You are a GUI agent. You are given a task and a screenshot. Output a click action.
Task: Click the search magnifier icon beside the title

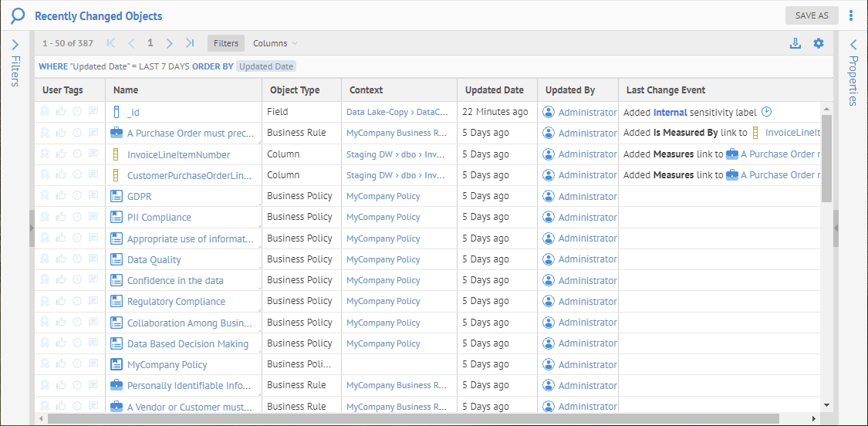18,15
